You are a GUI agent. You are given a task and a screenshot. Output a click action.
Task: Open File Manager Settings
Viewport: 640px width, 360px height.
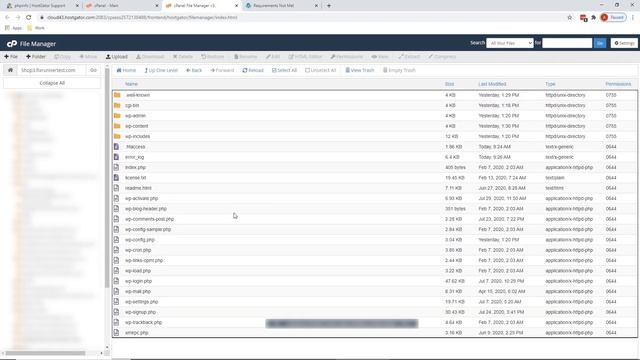(x=624, y=43)
